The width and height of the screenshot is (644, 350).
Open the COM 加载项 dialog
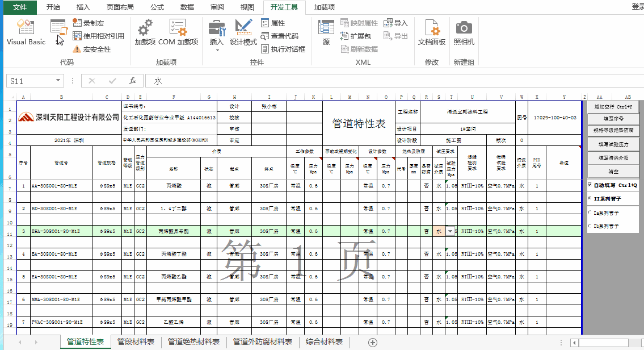(178, 32)
